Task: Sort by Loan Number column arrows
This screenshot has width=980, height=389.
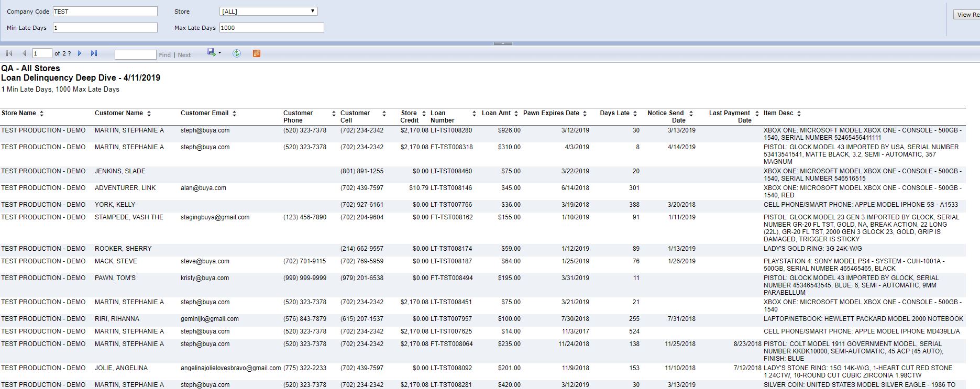Action: 474,114
